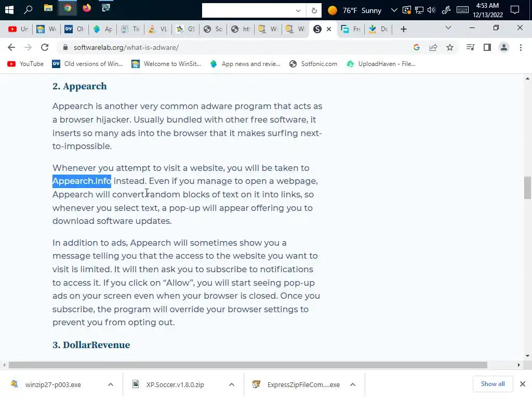Expand XP.Soccer.v1.8.0.zip options chevron
The height and width of the screenshot is (399, 532).
232,384
